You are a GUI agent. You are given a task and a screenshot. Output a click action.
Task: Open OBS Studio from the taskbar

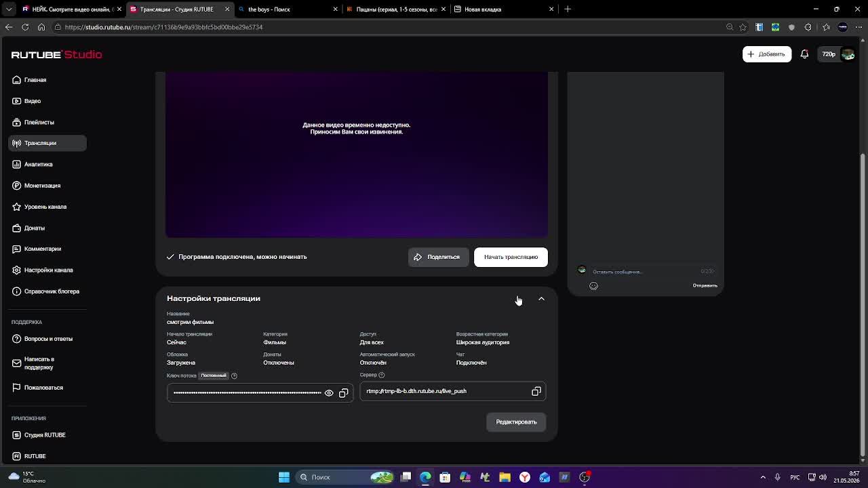click(585, 477)
